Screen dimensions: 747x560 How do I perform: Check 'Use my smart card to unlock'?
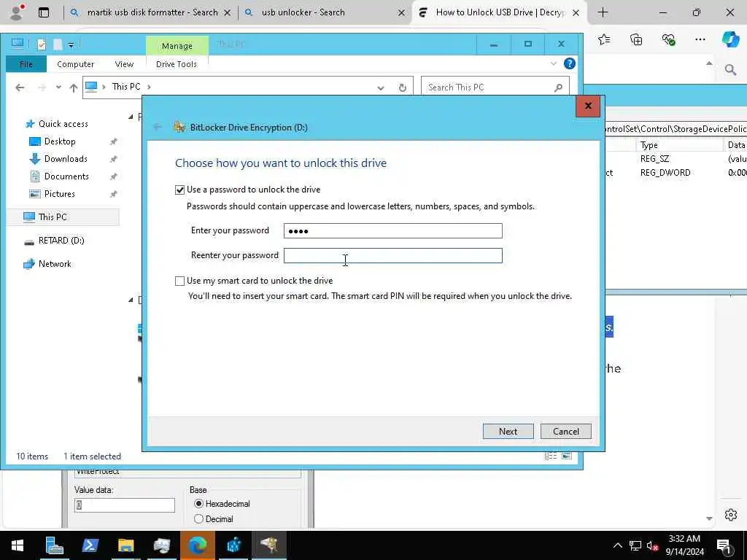pyautogui.click(x=179, y=281)
